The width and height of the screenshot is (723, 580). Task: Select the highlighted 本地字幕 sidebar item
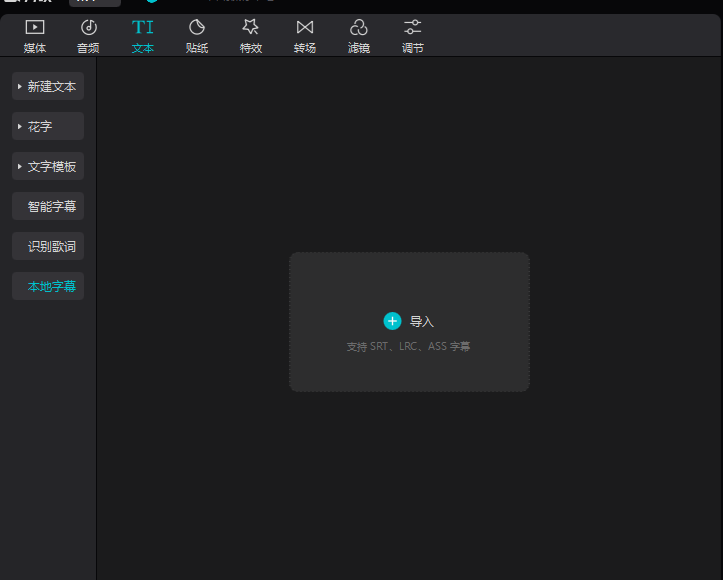point(51,287)
